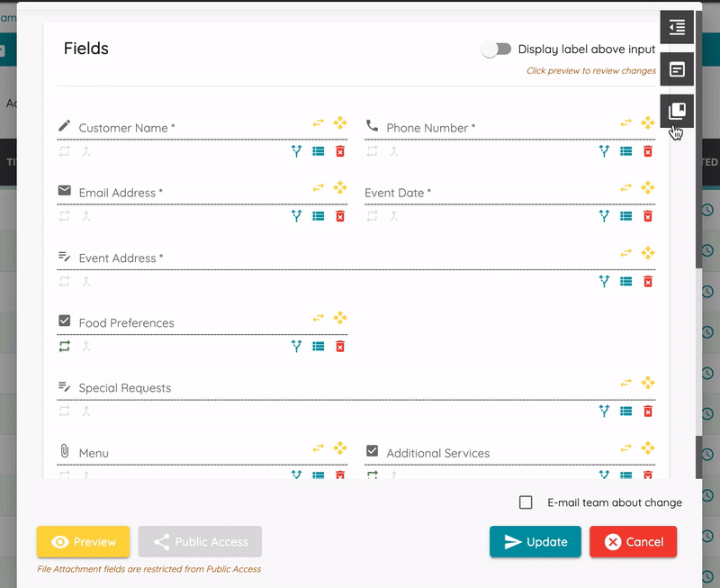Click the Menu attachment field label
This screenshot has width=720, height=588.
(x=94, y=453)
